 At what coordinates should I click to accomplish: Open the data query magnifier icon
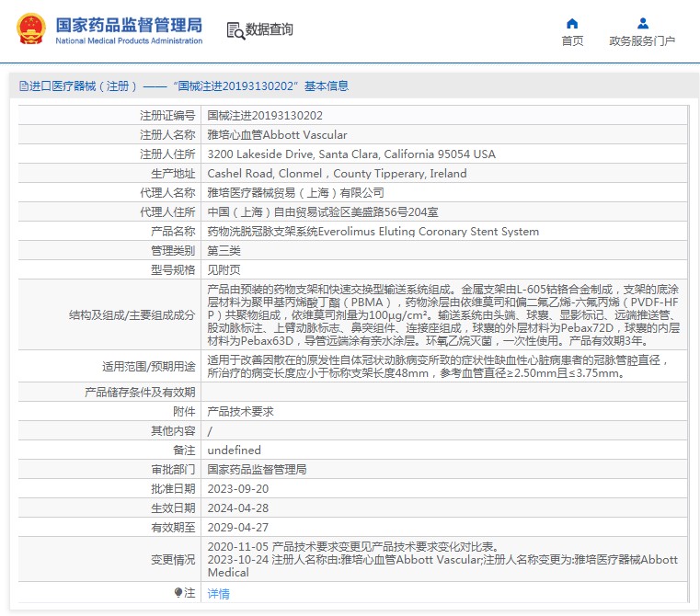(235, 30)
